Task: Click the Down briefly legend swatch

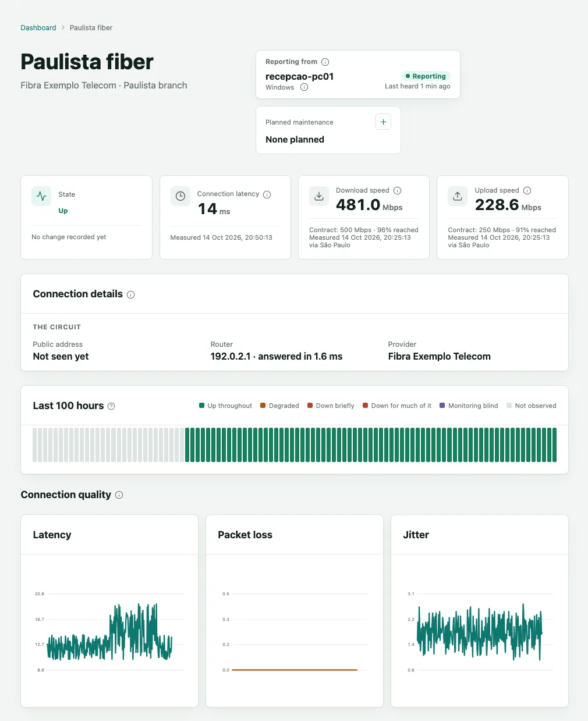Action: point(310,406)
